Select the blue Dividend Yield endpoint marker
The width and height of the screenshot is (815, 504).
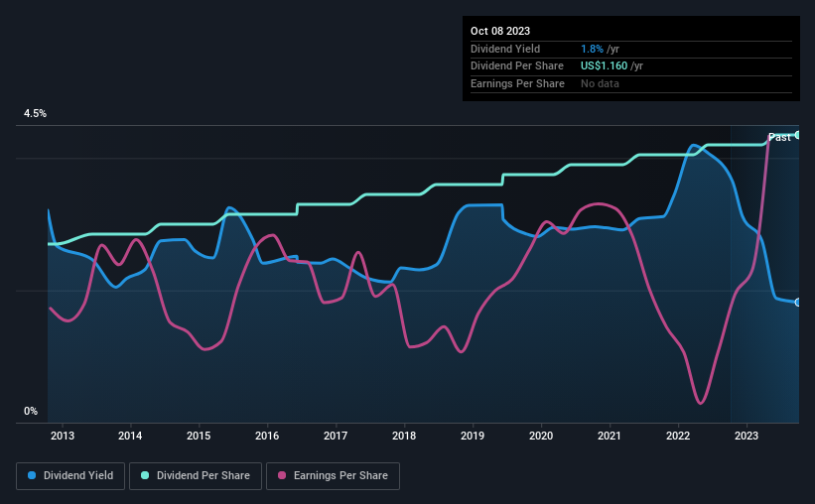point(798,303)
